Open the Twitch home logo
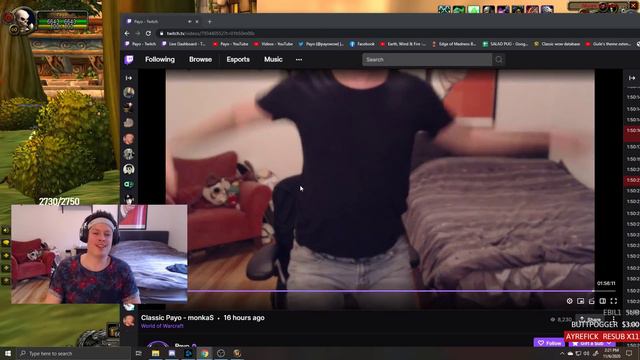 129,60
